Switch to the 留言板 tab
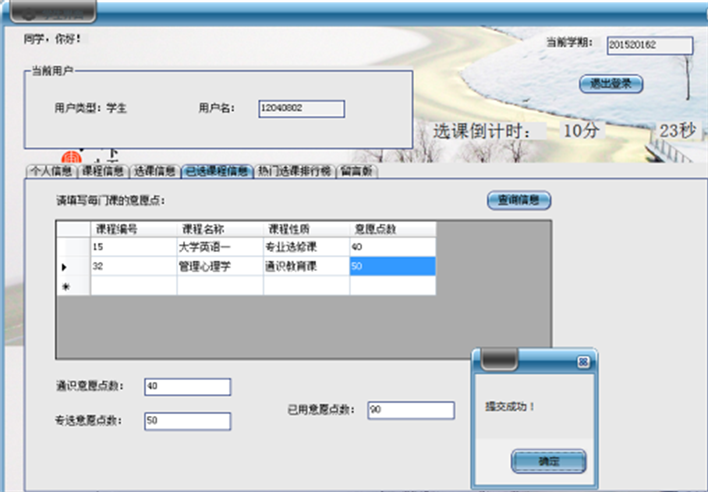 [357, 171]
